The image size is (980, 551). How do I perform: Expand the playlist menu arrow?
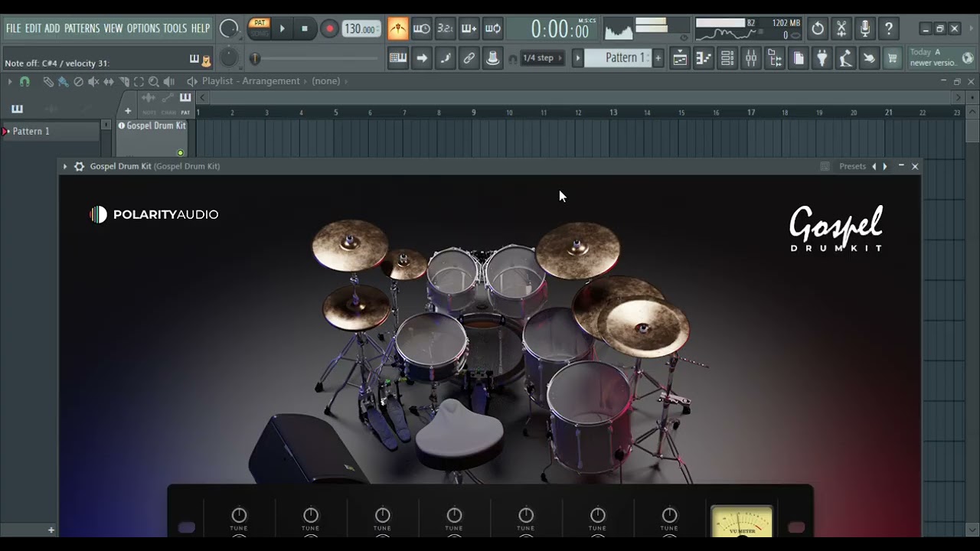[10, 81]
